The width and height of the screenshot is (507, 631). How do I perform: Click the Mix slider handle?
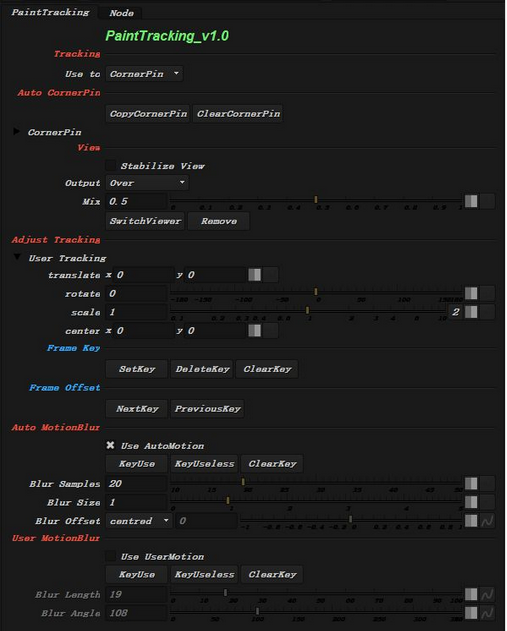316,200
